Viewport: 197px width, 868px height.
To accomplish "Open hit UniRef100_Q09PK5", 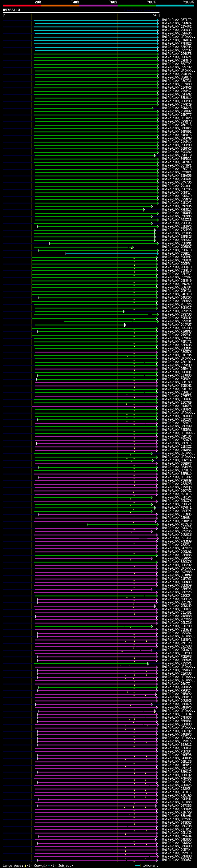I will [x=176, y=311].
